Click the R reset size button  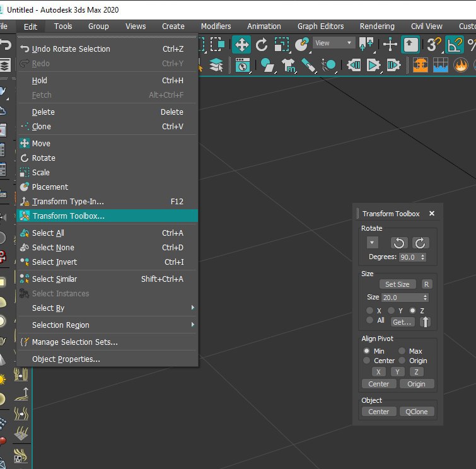click(x=427, y=284)
